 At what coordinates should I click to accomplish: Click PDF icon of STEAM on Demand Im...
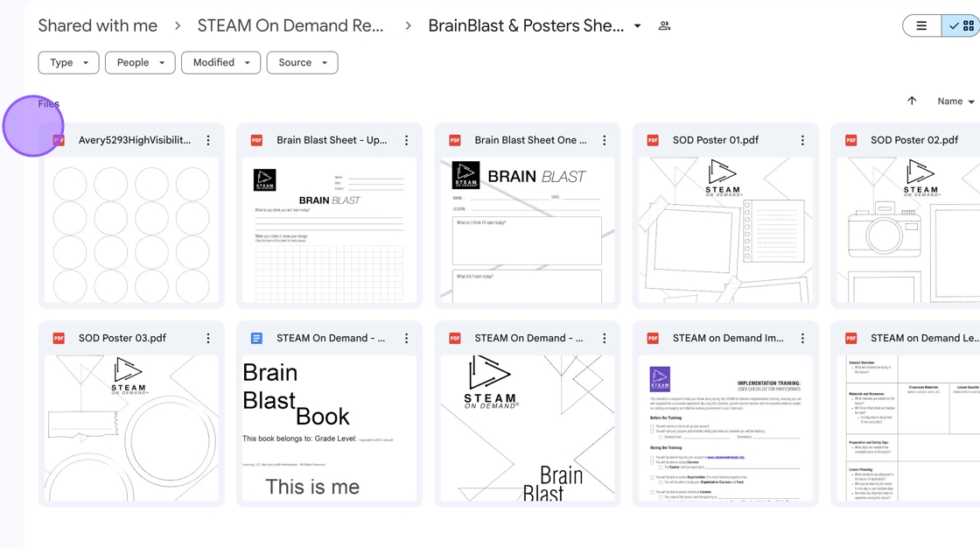point(653,338)
